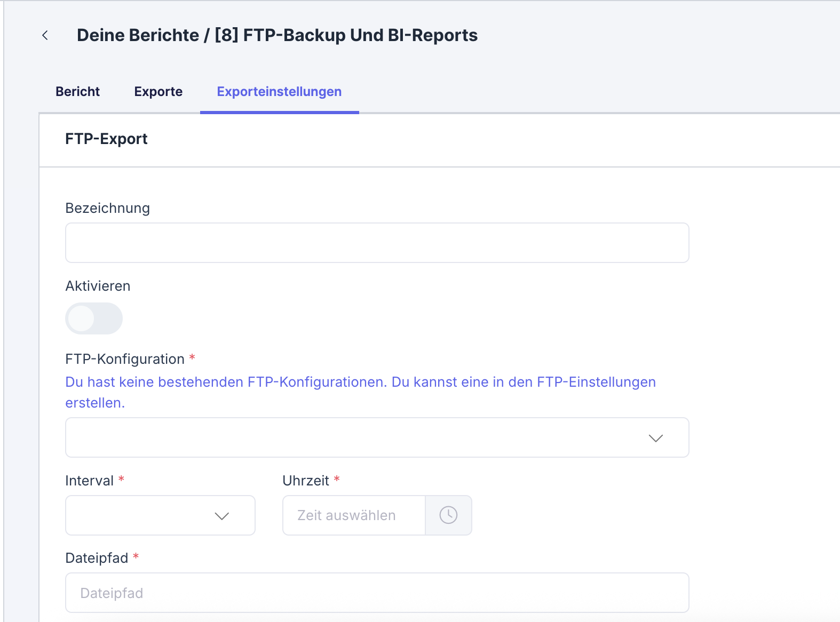Click the Uhrzeit field label
This screenshot has width=840, height=622.
(x=306, y=481)
